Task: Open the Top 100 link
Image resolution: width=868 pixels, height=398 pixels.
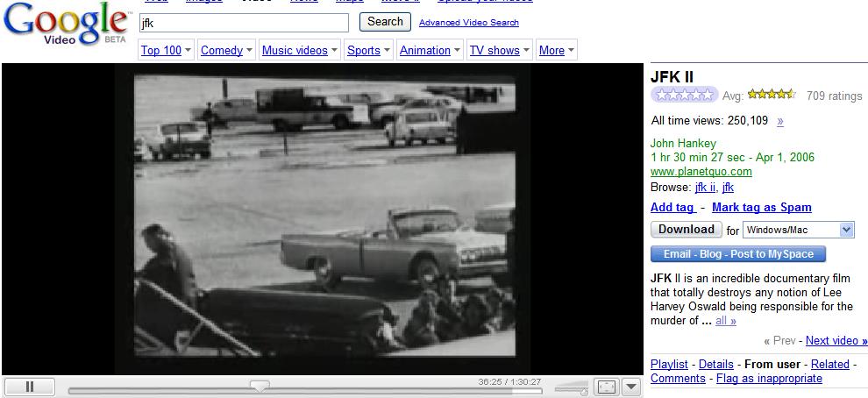Action: (161, 50)
